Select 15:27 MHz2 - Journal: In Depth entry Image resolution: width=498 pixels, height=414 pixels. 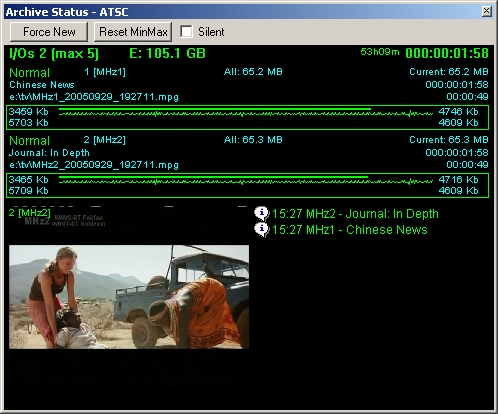[355, 214]
